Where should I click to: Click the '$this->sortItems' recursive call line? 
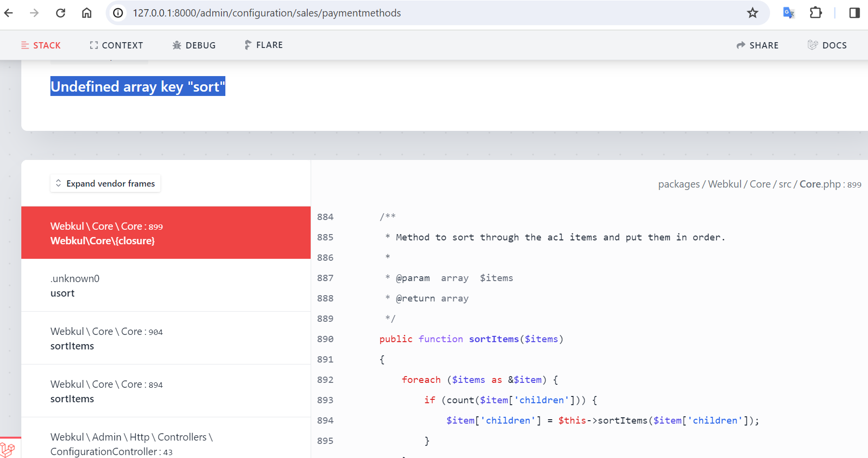602,421
